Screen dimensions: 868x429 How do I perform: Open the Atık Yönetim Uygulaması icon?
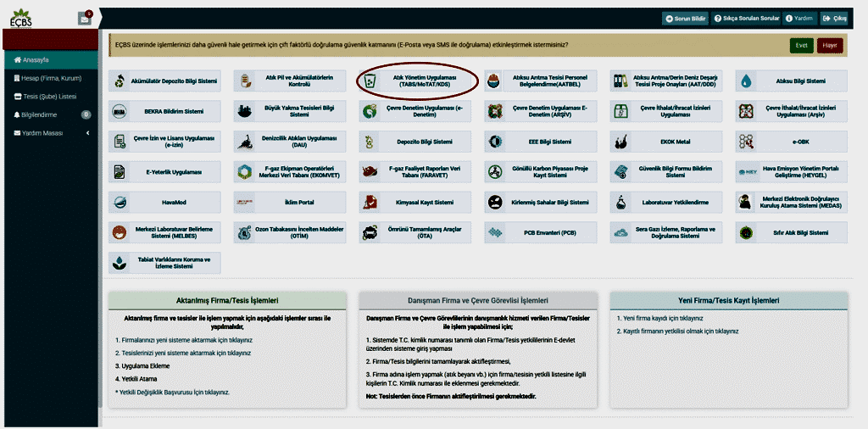coord(370,81)
